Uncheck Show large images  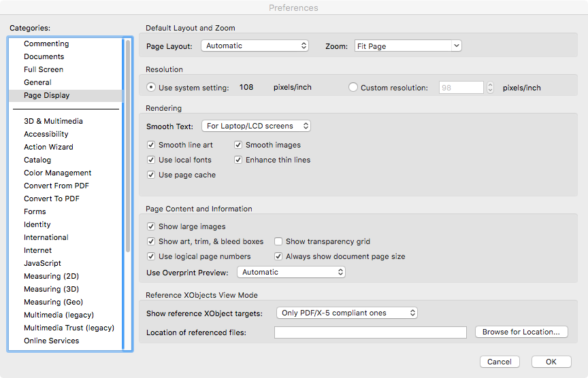tap(151, 226)
